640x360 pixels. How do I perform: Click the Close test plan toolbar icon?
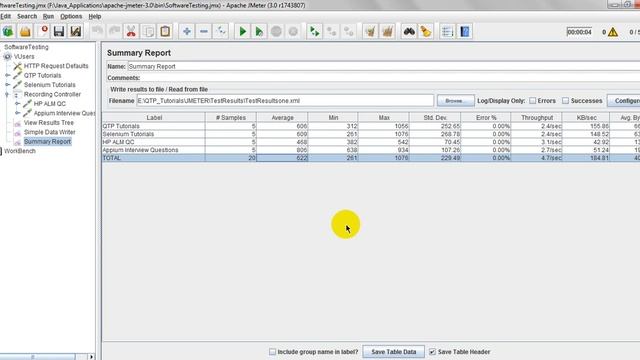tap(42, 31)
